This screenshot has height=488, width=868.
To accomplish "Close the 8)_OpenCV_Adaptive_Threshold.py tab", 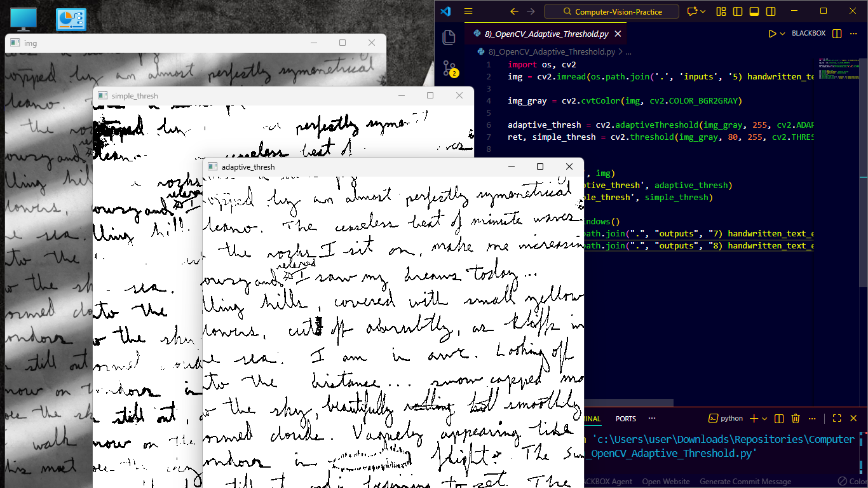I will (x=618, y=34).
